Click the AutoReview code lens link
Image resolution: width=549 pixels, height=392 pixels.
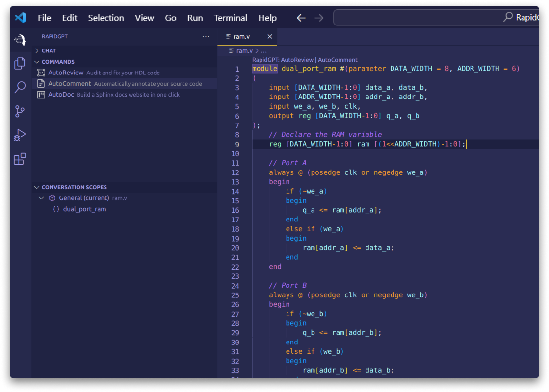pos(297,60)
